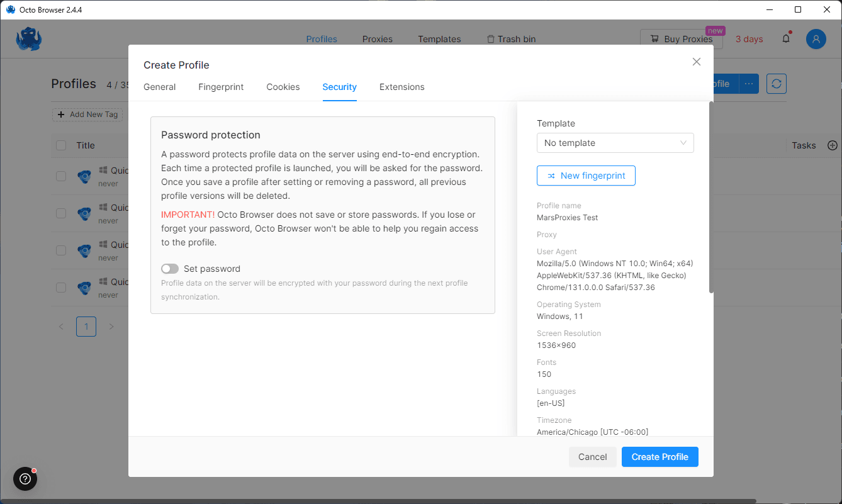The width and height of the screenshot is (842, 504).
Task: Open the Template dropdown
Action: tap(615, 143)
